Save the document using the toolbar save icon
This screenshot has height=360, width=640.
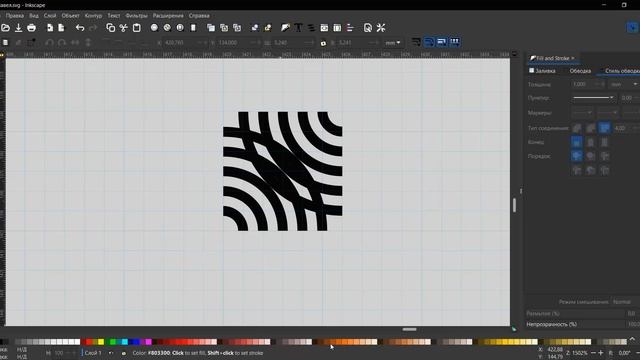coord(18,28)
